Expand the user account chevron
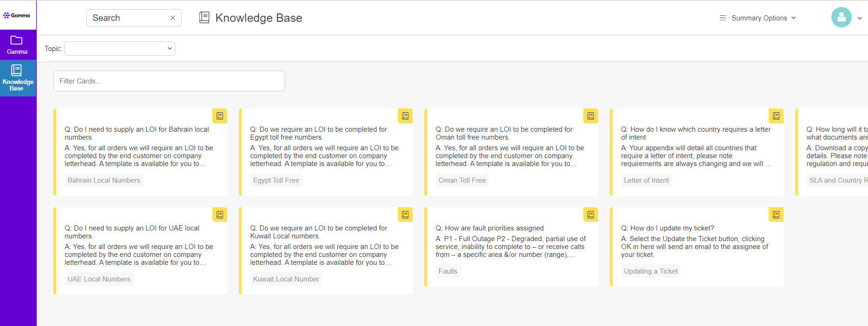The height and width of the screenshot is (326, 868). 859,19
